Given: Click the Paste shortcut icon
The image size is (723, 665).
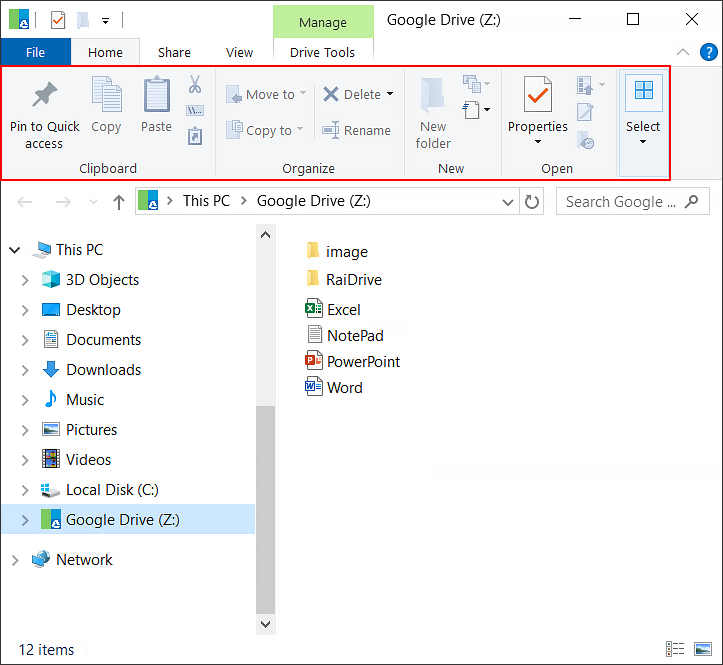Looking at the screenshot, I should [x=195, y=136].
